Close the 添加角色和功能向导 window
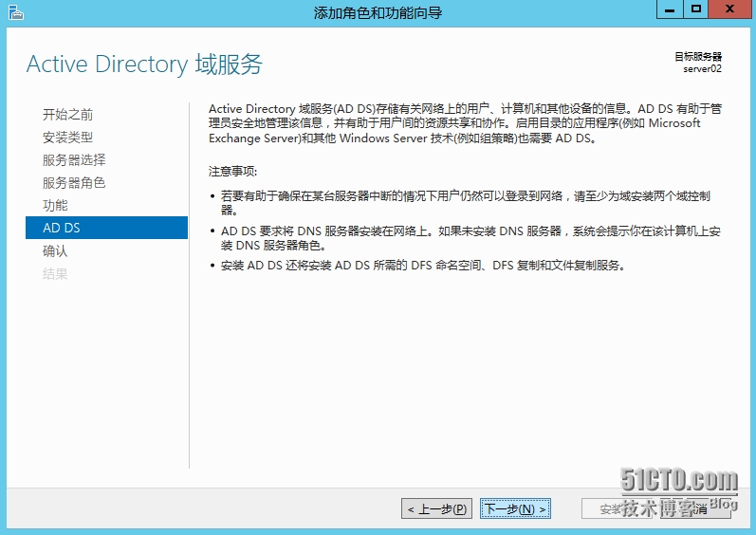The height and width of the screenshot is (535, 756). click(729, 9)
